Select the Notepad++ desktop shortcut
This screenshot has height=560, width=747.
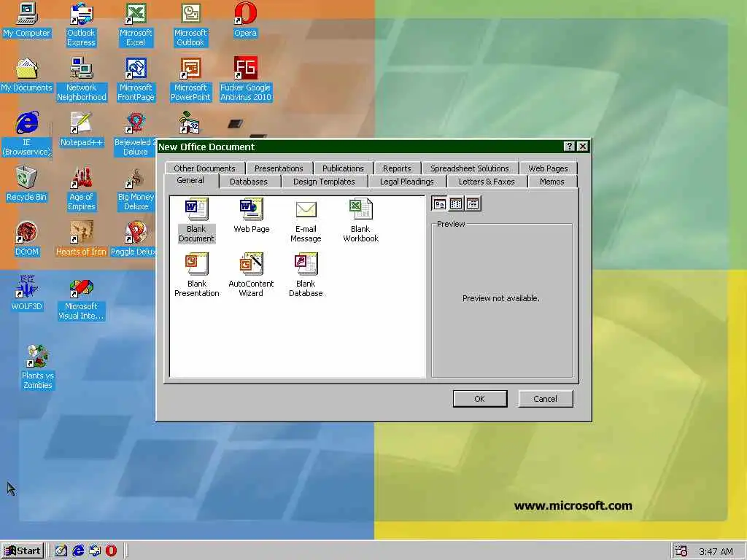pyautogui.click(x=81, y=130)
